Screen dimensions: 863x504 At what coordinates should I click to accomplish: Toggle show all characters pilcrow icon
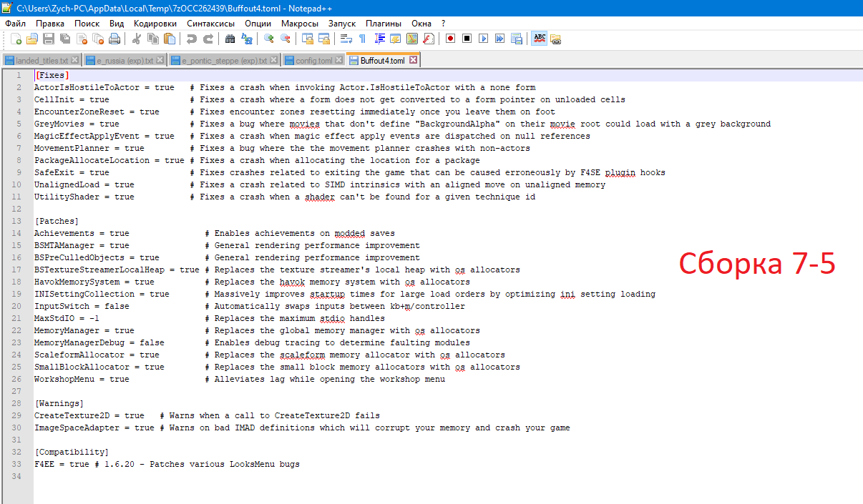(362, 39)
